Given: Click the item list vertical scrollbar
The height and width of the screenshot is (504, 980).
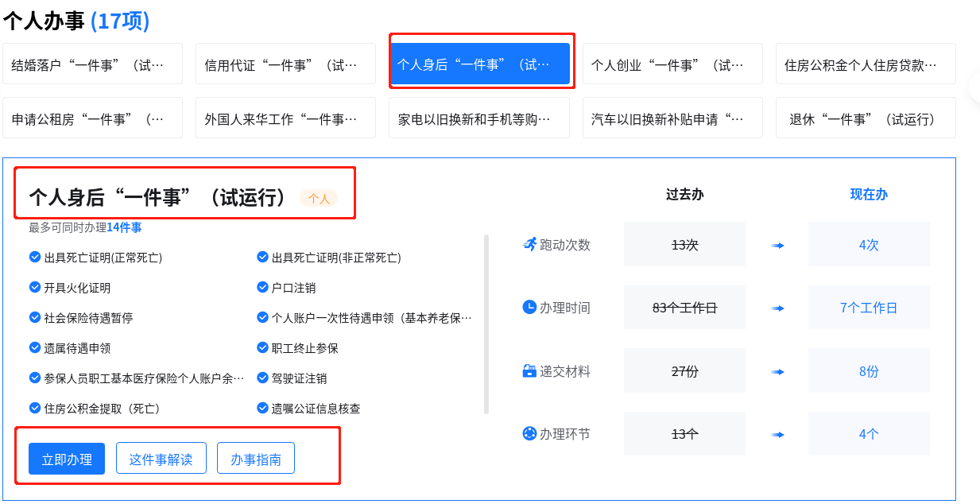Looking at the screenshot, I should (x=486, y=324).
